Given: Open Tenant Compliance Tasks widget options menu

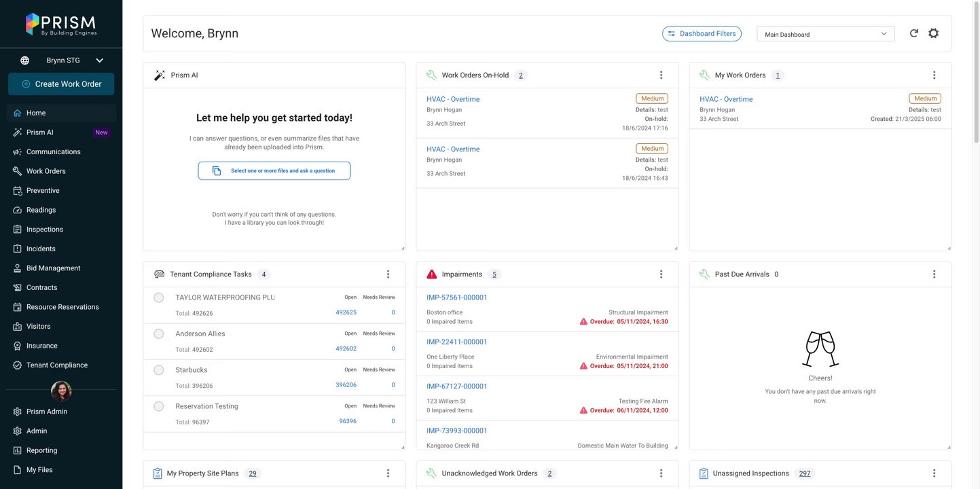Looking at the screenshot, I should [x=388, y=274].
